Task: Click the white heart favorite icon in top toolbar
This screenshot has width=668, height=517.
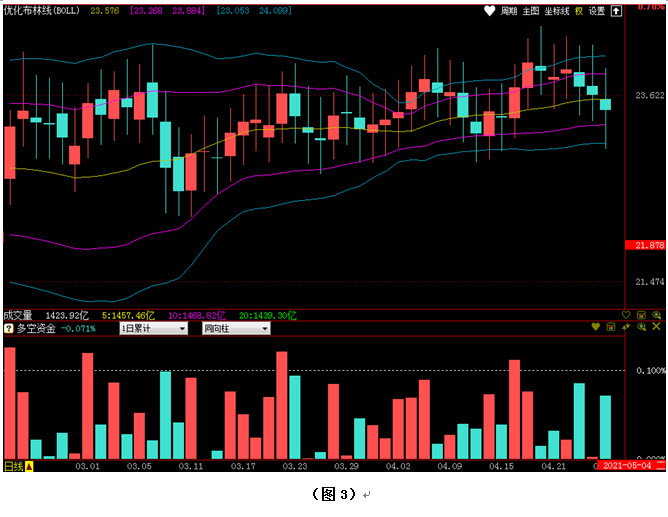Action: (490, 11)
